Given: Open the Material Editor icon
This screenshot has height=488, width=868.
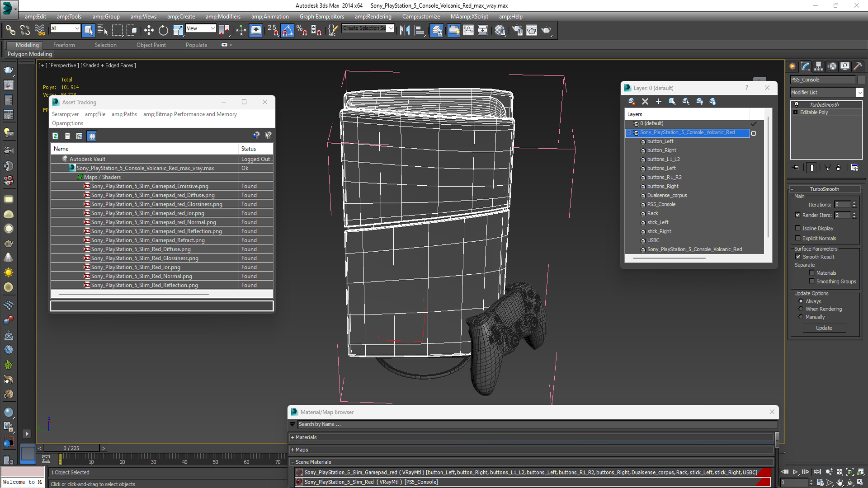Looking at the screenshot, I should (500, 30).
